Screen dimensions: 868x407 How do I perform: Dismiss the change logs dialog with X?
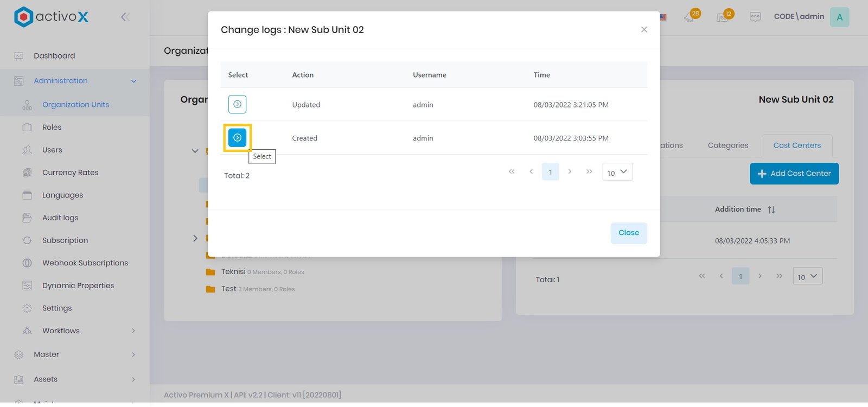coord(644,29)
